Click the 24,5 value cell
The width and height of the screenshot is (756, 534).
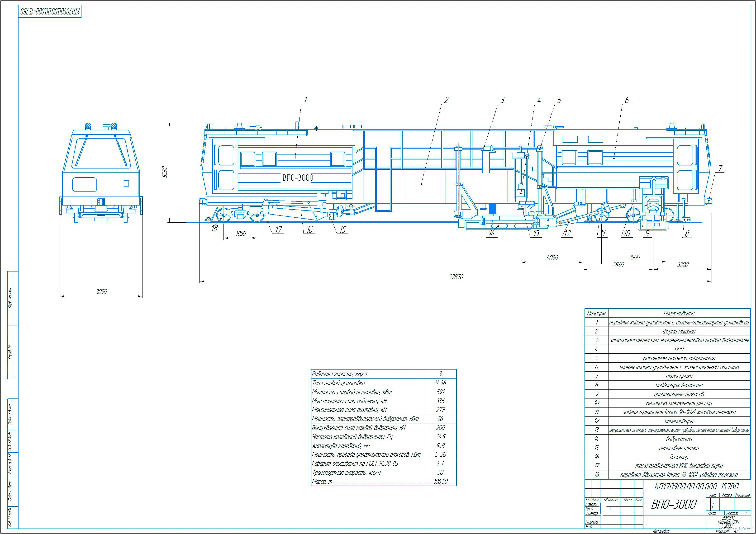click(x=441, y=437)
